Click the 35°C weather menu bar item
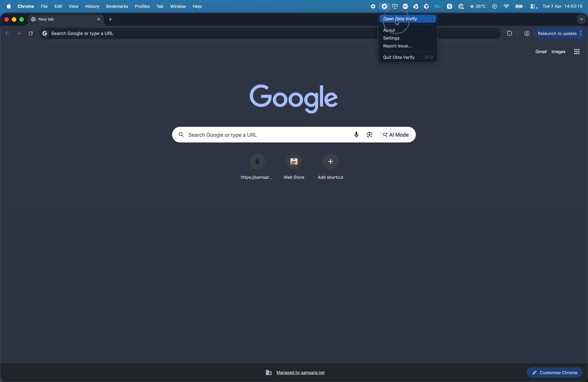 (478, 7)
